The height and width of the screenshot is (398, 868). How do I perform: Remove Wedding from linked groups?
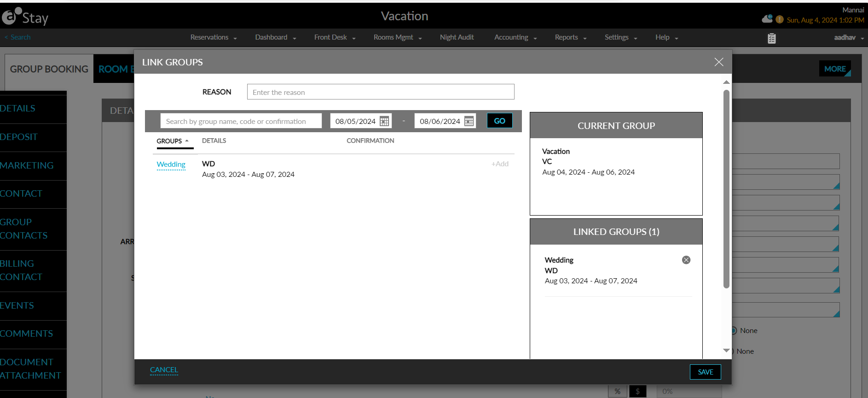(x=686, y=260)
